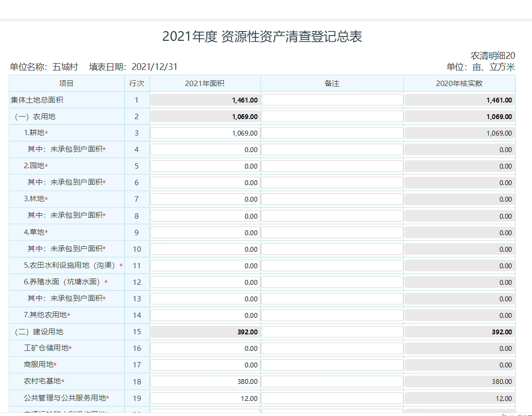The height and width of the screenshot is (416, 532).
Task: Click remarks field for 1.耕地
Action: [x=332, y=133]
